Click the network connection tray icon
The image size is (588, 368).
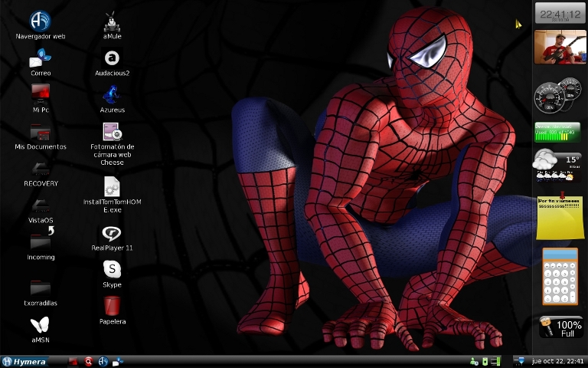click(519, 362)
